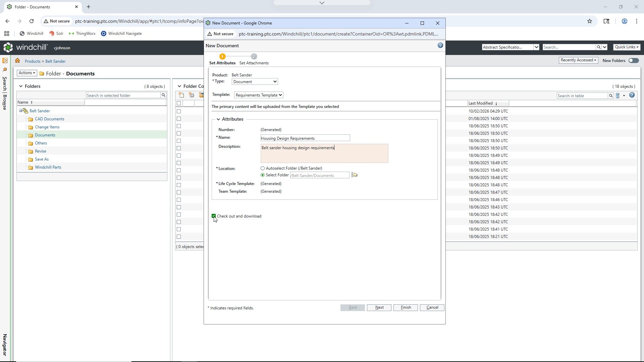Click the sidebar search magnifier icon
This screenshot has width=644, height=362.
pyautogui.click(x=5, y=70)
